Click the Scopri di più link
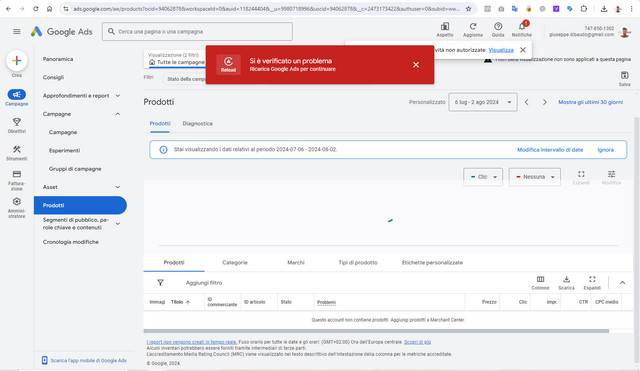 tap(418, 342)
